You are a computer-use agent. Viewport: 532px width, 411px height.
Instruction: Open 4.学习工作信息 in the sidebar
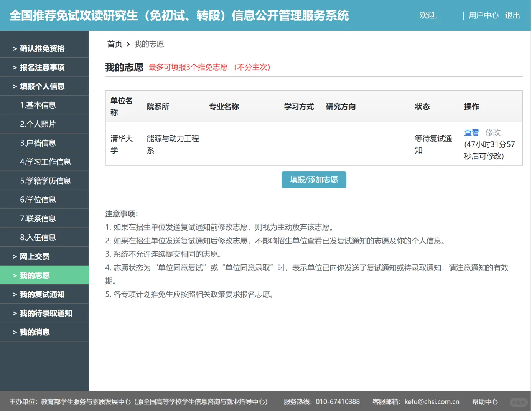tap(45, 162)
